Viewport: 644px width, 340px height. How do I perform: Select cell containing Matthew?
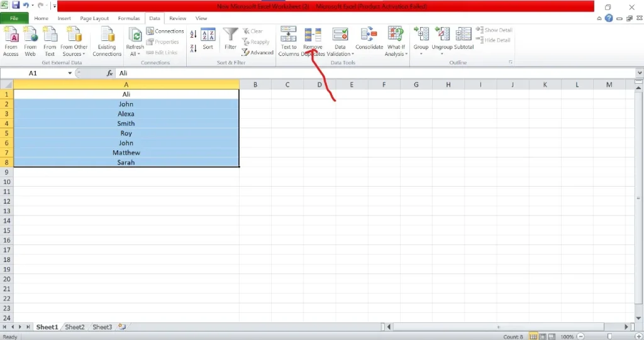click(x=126, y=153)
